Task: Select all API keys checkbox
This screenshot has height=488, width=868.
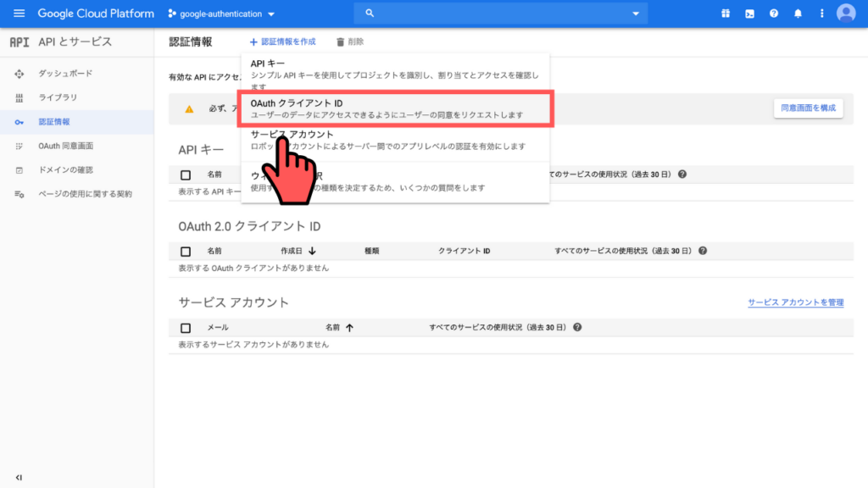Action: click(186, 175)
